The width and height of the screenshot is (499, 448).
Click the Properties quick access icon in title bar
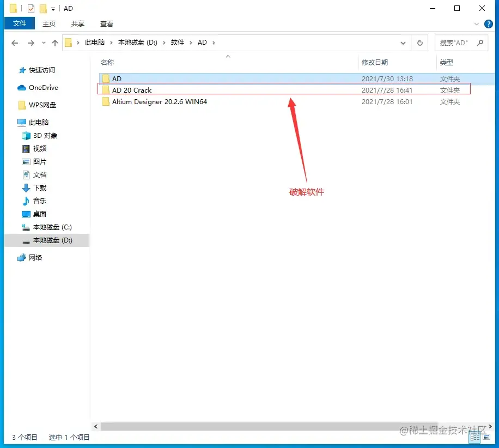pyautogui.click(x=31, y=9)
